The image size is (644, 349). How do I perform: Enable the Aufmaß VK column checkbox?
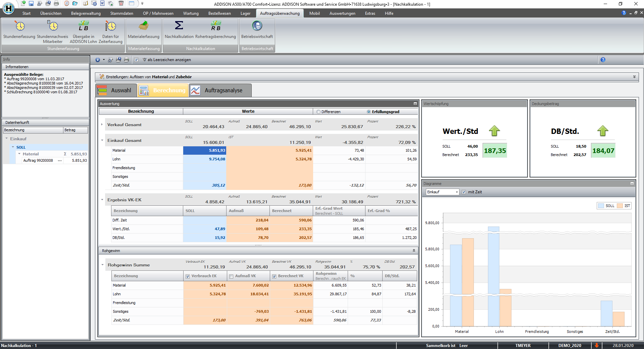[231, 276]
